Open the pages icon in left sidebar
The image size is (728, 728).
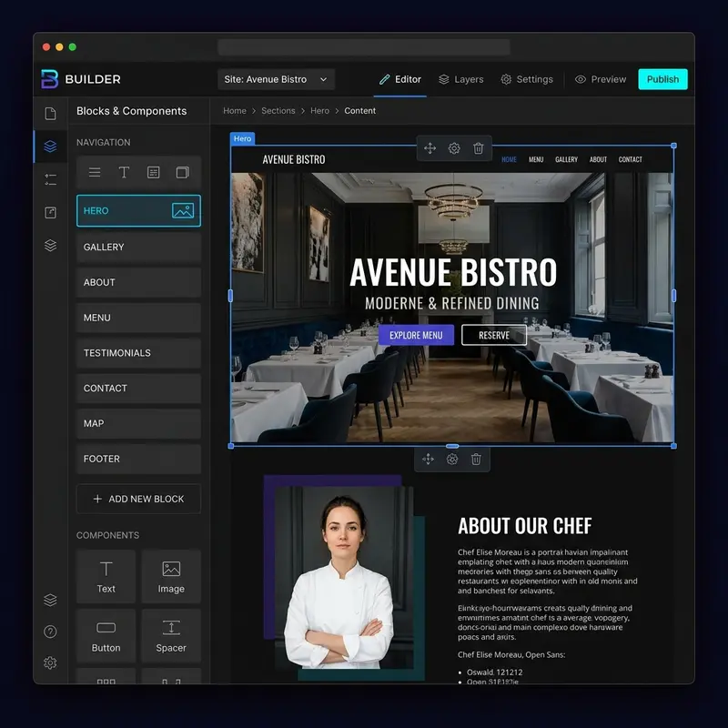pos(50,114)
